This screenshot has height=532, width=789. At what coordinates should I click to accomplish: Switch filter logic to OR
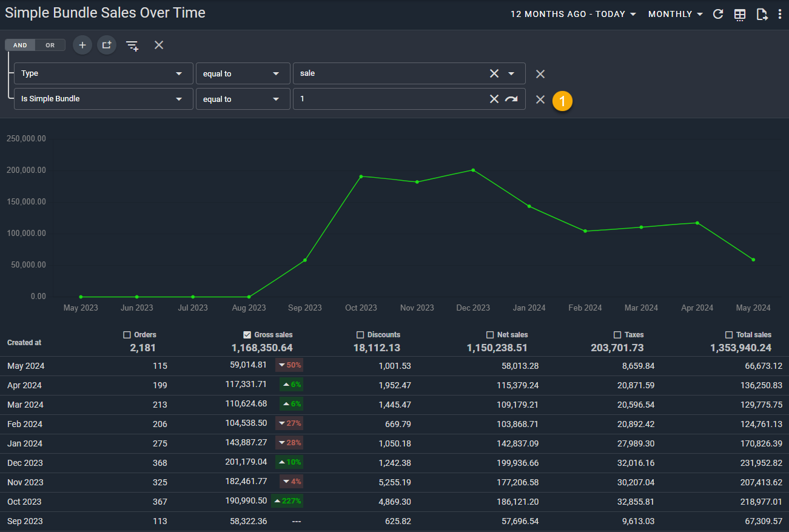pyautogui.click(x=50, y=45)
